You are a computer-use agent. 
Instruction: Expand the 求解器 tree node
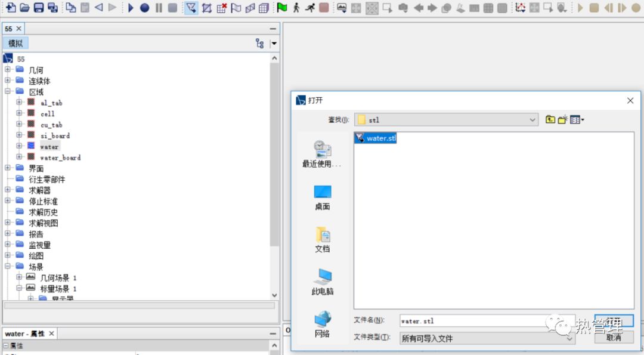(x=7, y=189)
